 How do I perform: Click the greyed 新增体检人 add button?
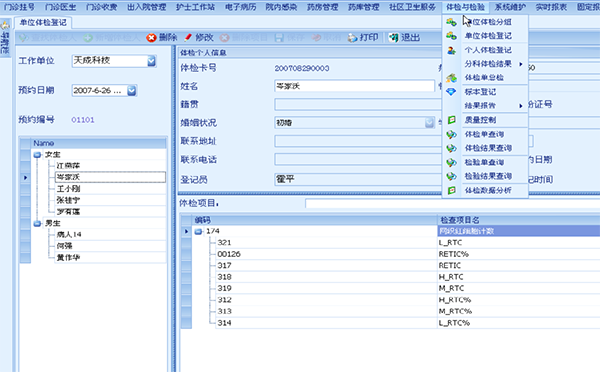tap(111, 38)
